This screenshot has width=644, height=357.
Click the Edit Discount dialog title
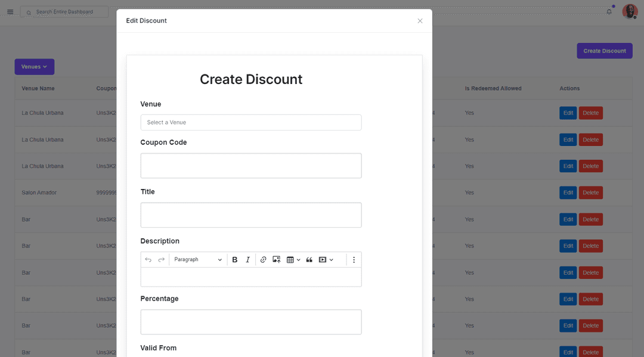146,20
